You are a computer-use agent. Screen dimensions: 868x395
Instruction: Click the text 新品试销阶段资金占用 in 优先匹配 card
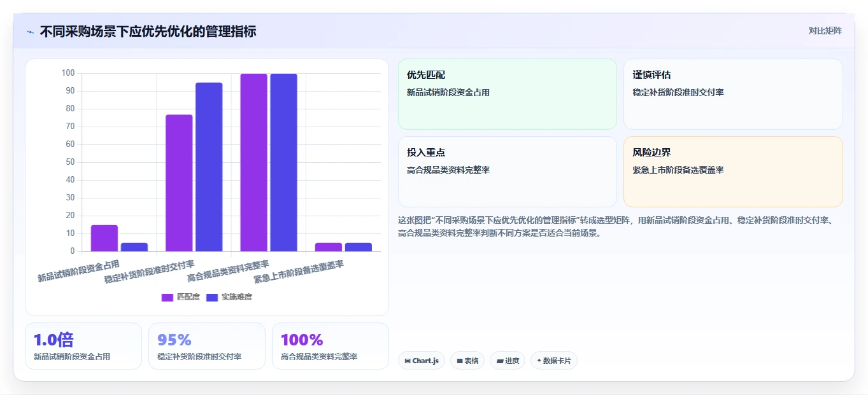[x=448, y=92]
